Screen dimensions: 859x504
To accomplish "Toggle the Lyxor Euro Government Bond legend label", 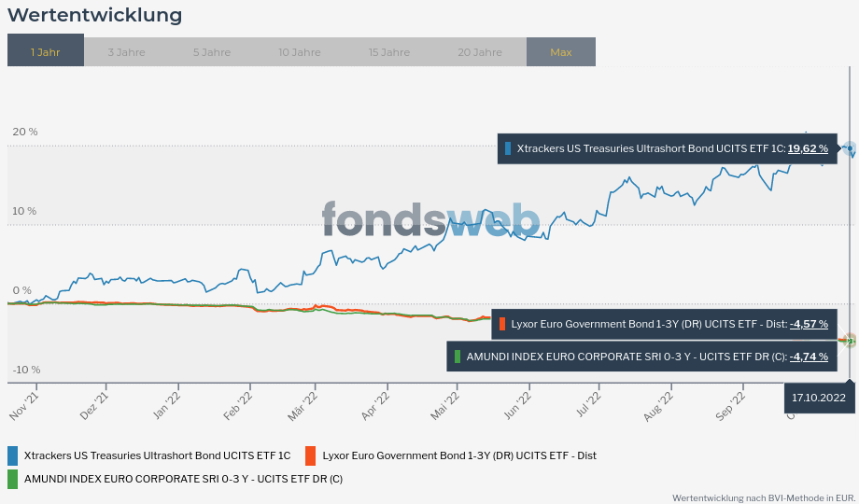I will 459,455.
